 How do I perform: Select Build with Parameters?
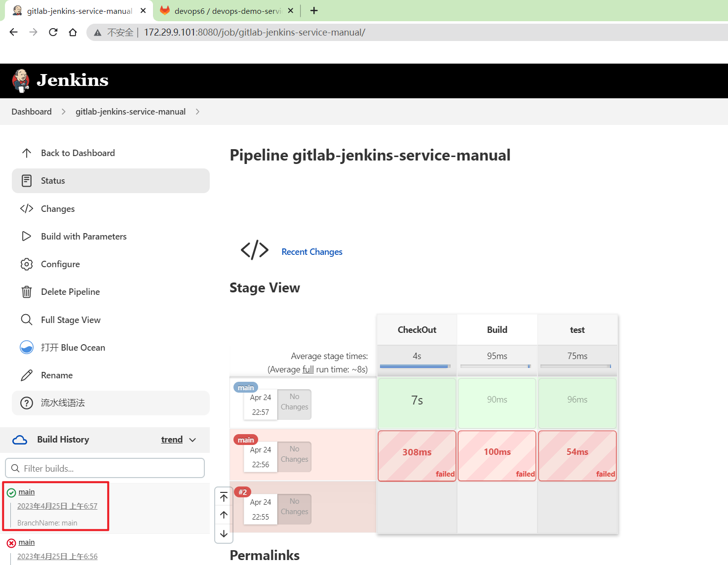click(111, 236)
